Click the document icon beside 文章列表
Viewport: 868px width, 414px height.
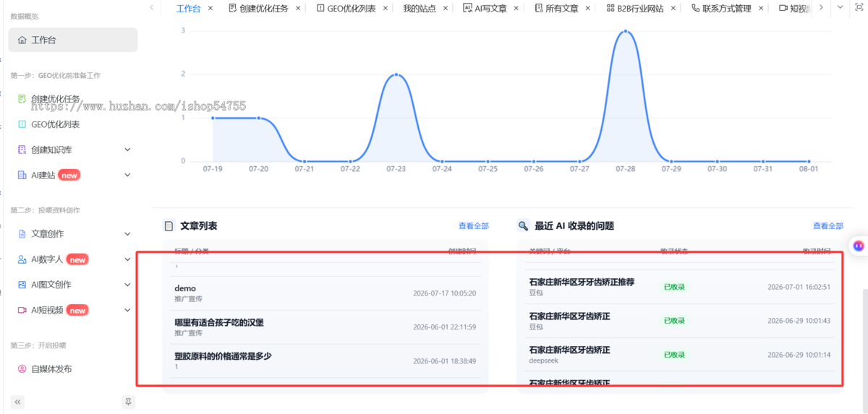169,226
